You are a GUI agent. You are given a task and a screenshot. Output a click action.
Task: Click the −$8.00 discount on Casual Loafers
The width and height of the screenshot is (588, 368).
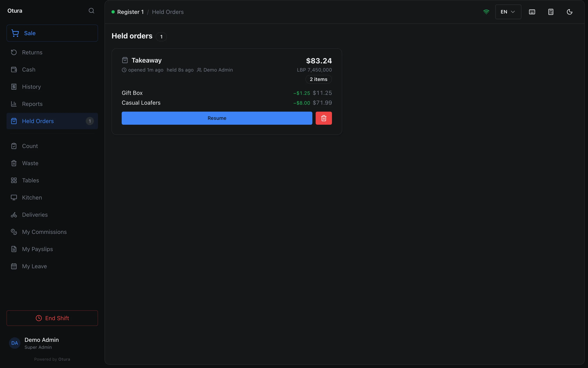302,103
